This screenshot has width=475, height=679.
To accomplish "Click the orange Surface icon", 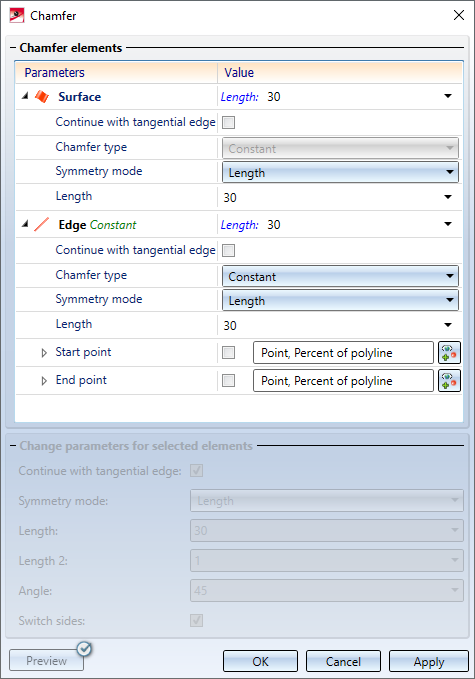I will click(42, 96).
